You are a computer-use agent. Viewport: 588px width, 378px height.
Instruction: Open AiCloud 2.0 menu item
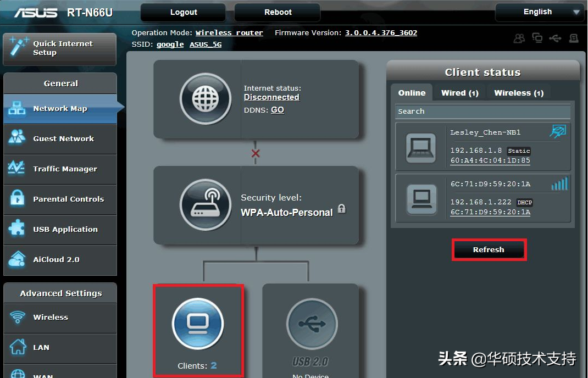click(x=60, y=260)
